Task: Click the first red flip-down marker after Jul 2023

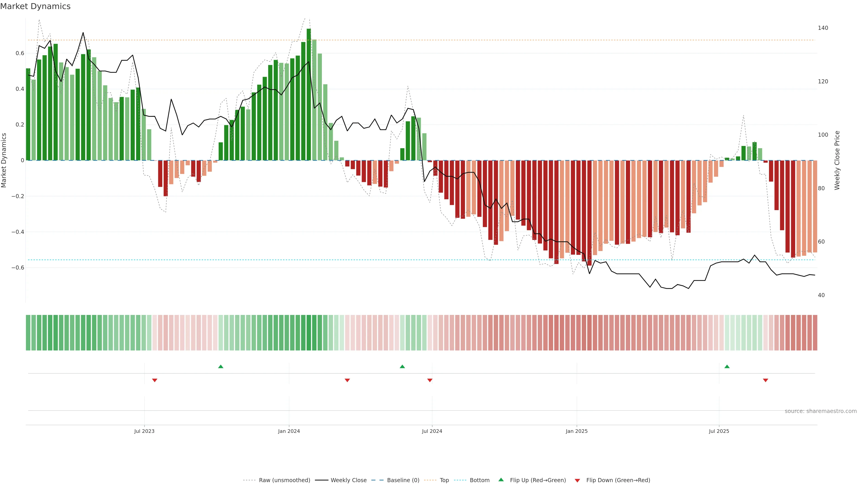Action: [155, 380]
